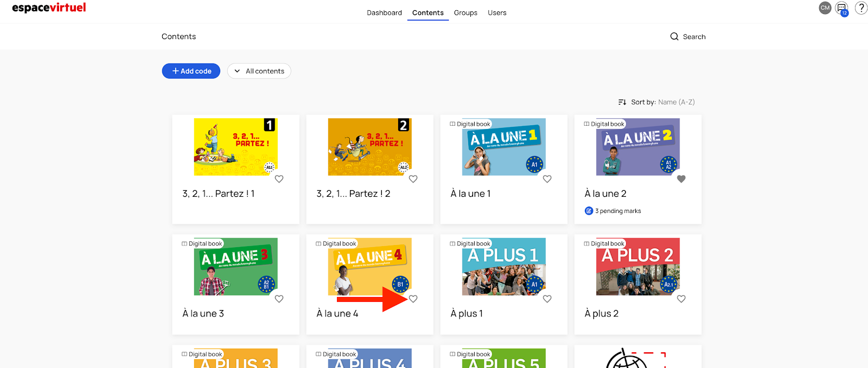Unfavorite the À la une 2 book

pyautogui.click(x=681, y=179)
